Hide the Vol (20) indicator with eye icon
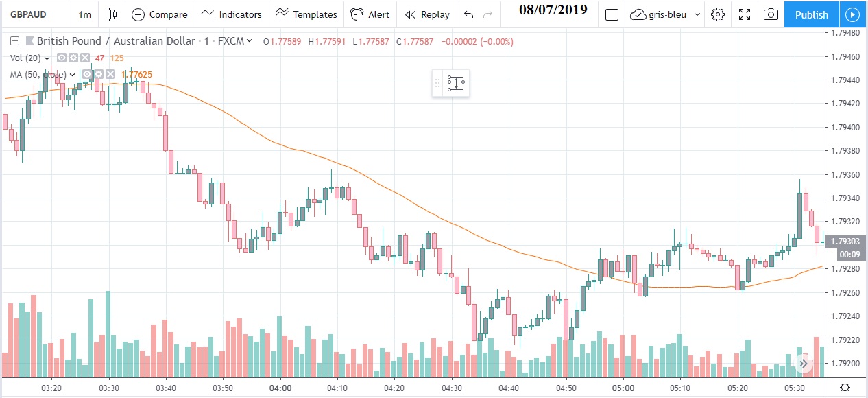This screenshot has width=868, height=398. coord(62,58)
